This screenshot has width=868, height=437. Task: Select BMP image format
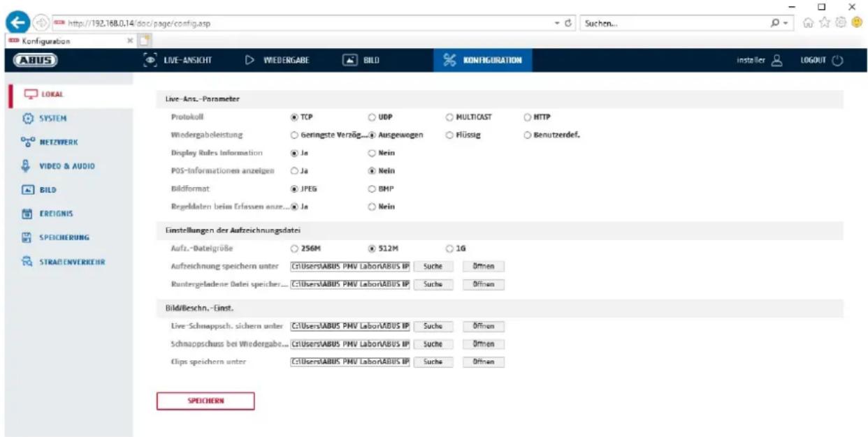click(x=372, y=188)
